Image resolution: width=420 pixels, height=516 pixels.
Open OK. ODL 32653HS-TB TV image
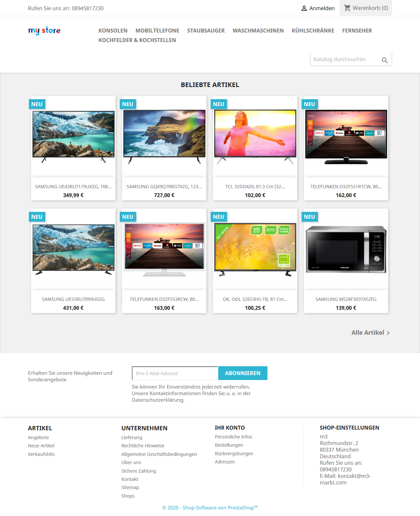tap(255, 249)
